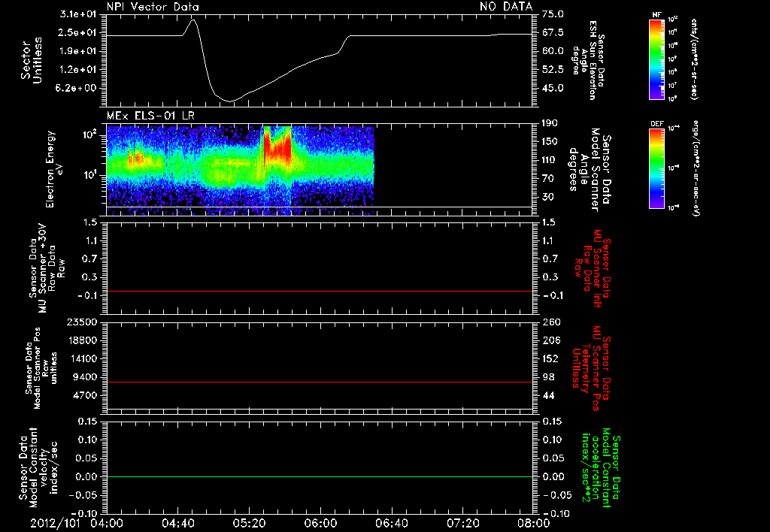Select the "2012/101" date label

54,523
